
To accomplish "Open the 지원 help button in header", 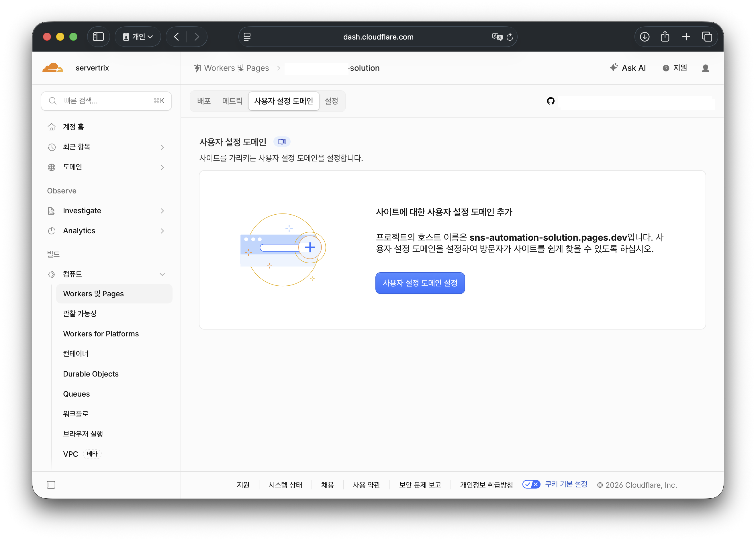I will point(674,68).
